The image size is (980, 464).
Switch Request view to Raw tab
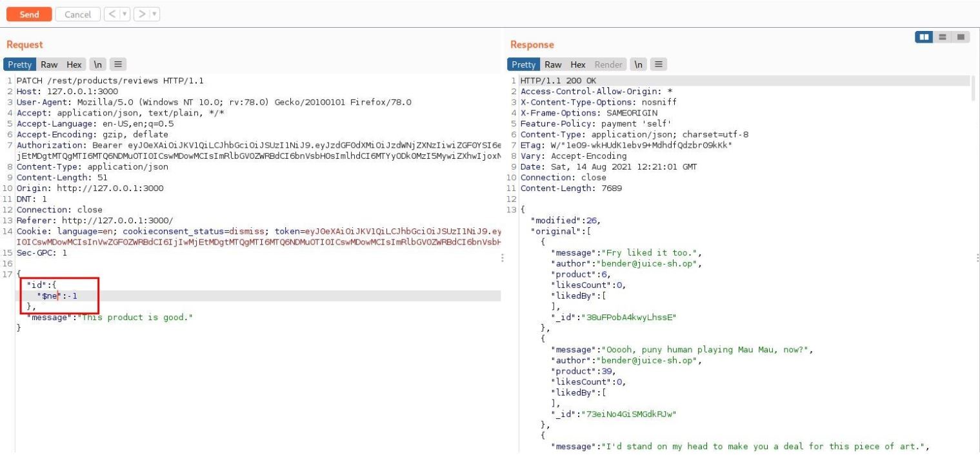[x=49, y=65]
